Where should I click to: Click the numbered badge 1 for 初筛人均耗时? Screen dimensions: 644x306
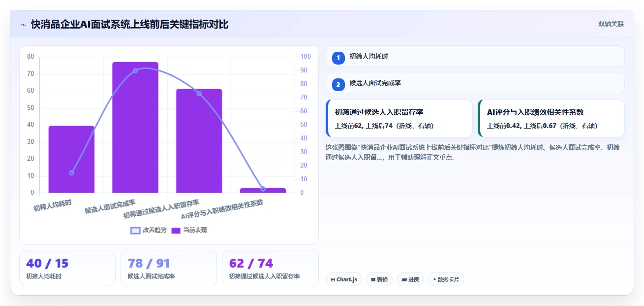click(338, 58)
